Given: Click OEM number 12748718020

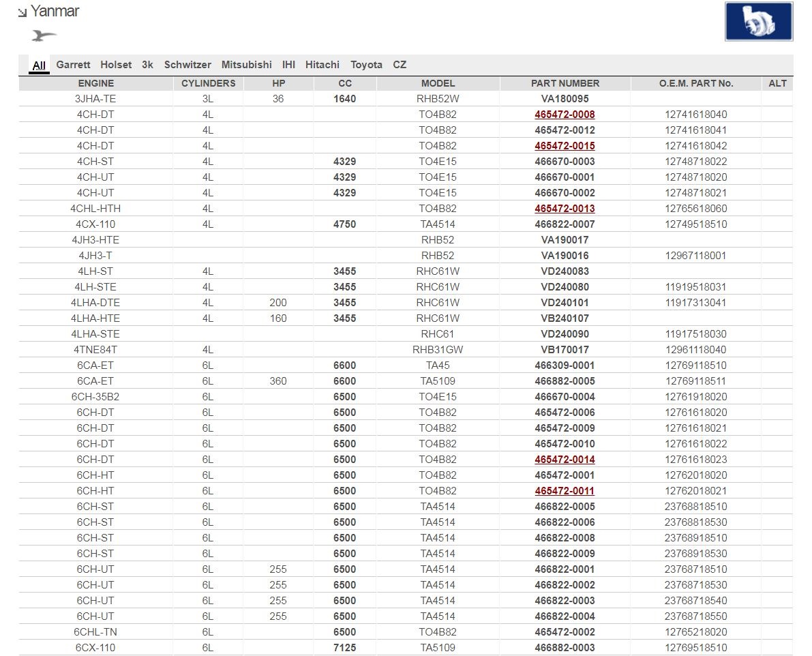Looking at the screenshot, I should click(x=696, y=177).
